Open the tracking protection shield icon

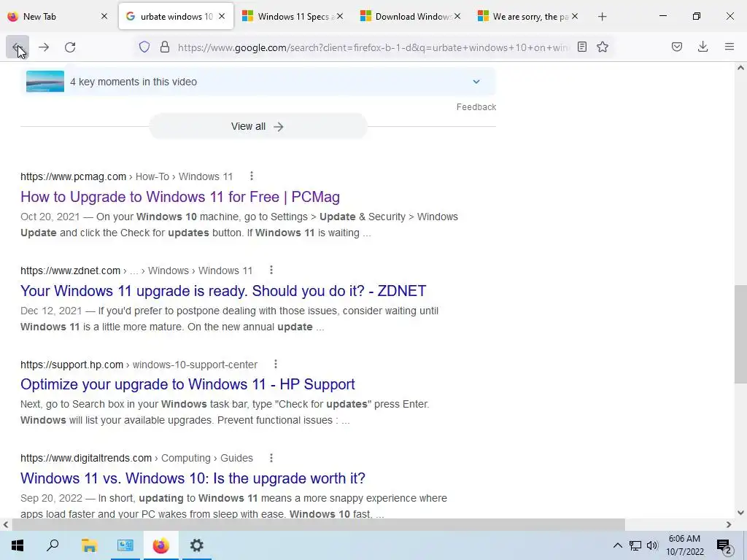click(x=144, y=47)
